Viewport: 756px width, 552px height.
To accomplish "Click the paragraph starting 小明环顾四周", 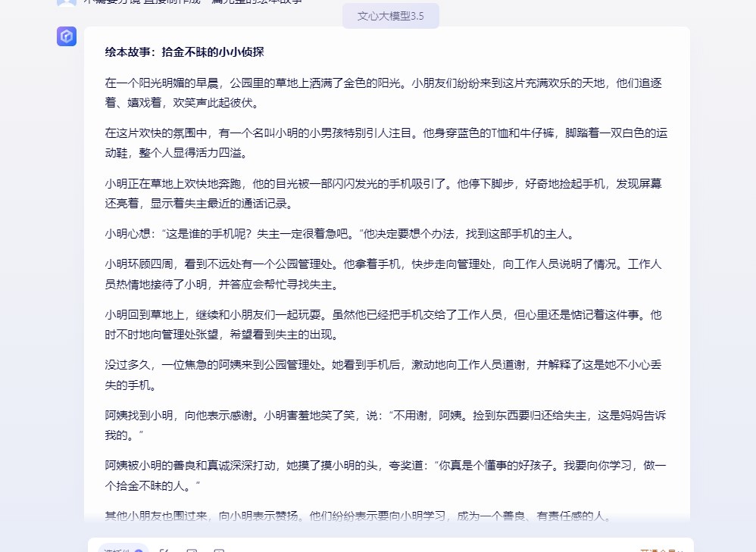I will point(384,274).
